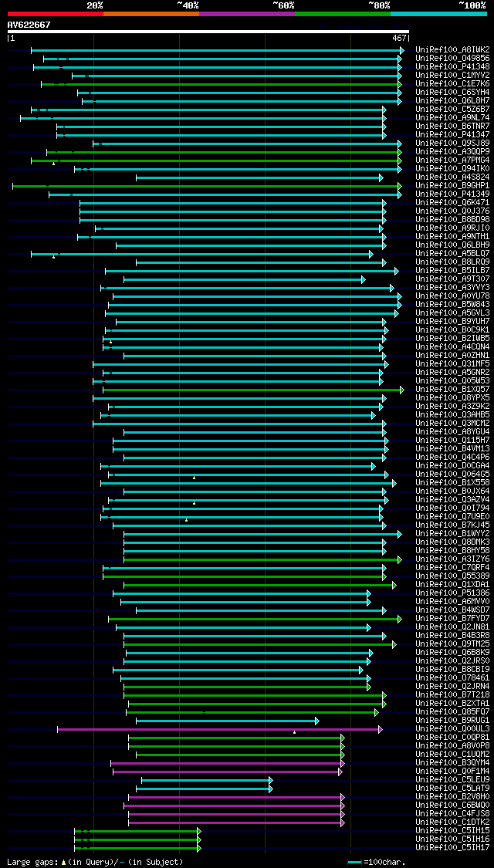Open hit UniRef100_B6TNR7
494x868 pixels.
tap(452, 127)
